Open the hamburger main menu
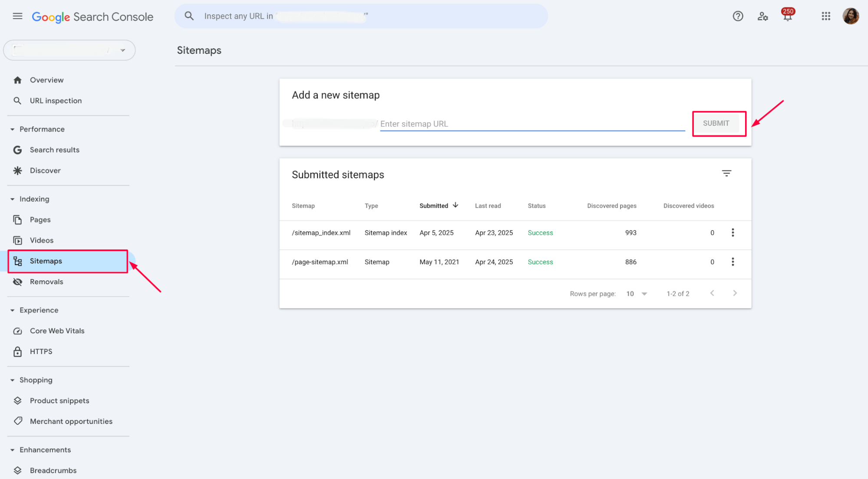This screenshot has height=479, width=868. [17, 16]
